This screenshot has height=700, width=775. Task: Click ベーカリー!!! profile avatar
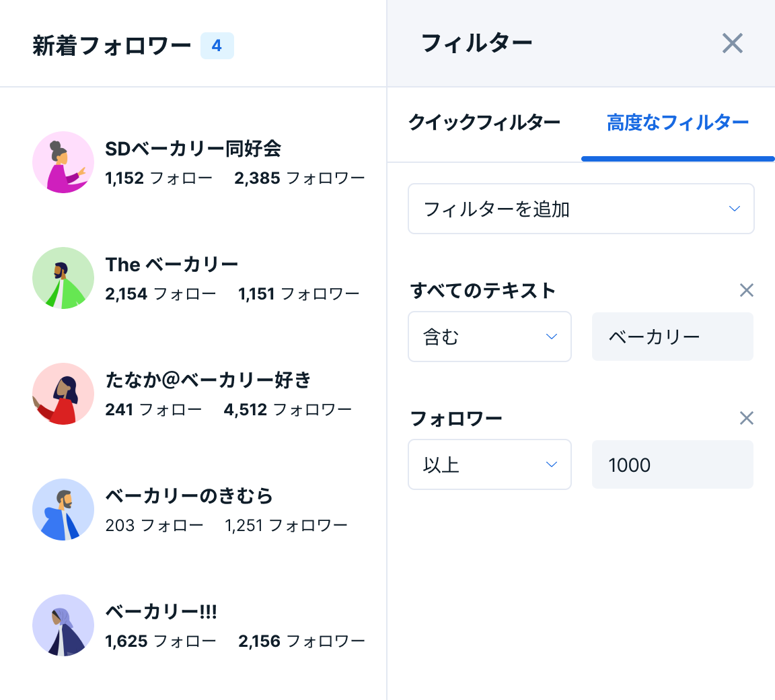[63, 625]
